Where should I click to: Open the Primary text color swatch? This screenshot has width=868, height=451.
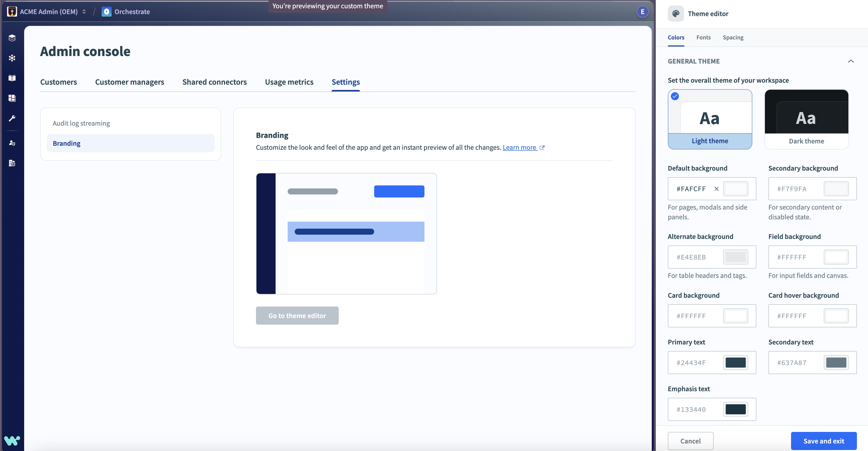(735, 363)
